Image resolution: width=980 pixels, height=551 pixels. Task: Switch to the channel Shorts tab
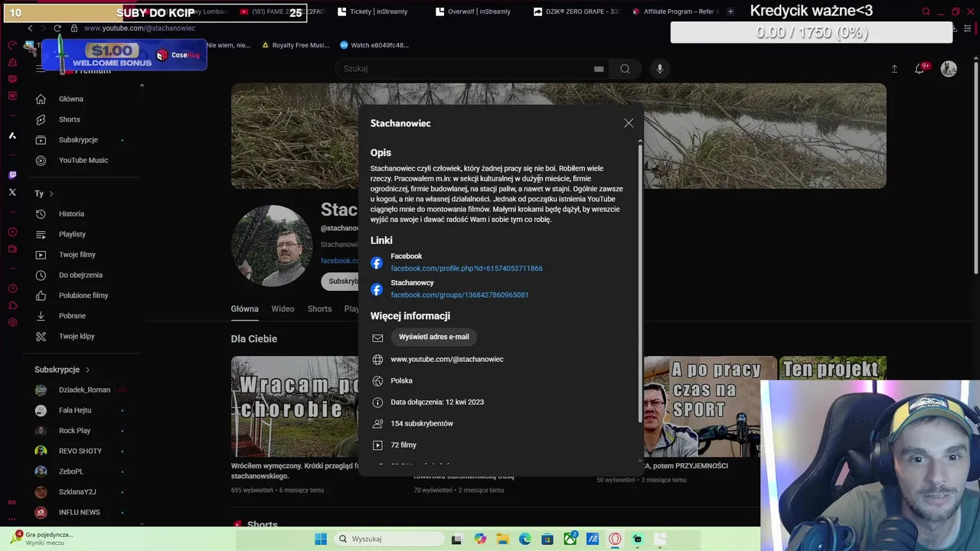[x=319, y=309]
